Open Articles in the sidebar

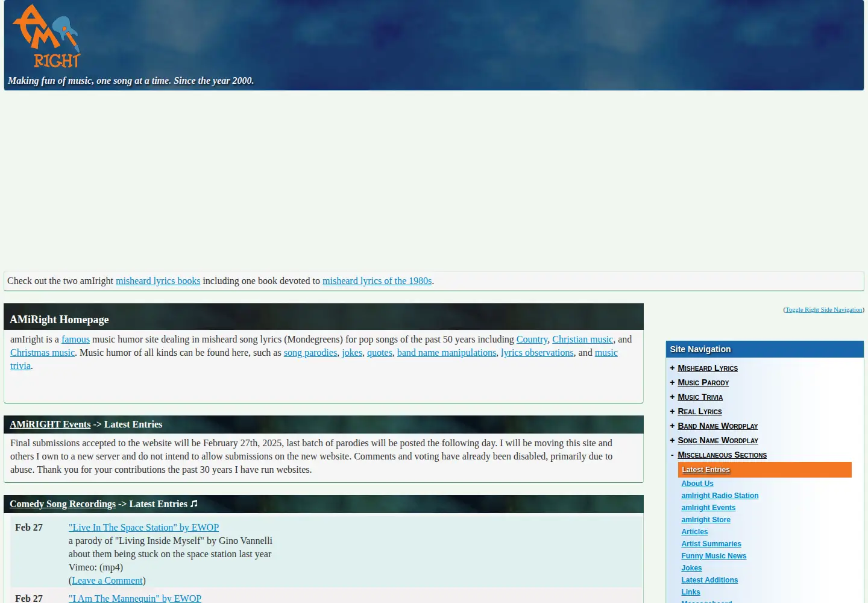coord(694,532)
